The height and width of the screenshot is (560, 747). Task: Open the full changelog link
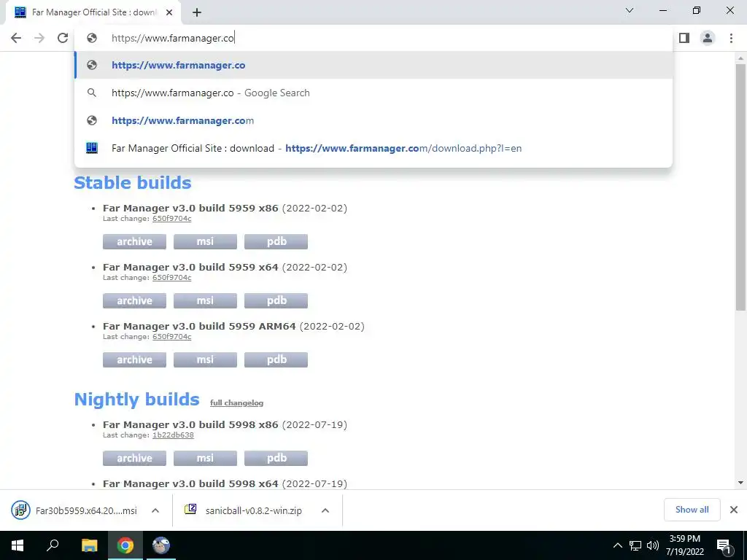(236, 402)
